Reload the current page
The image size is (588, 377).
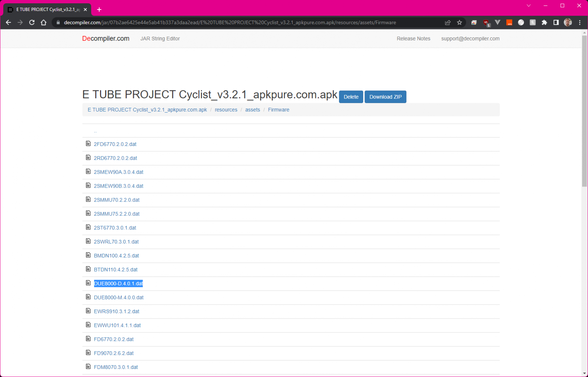coord(32,22)
